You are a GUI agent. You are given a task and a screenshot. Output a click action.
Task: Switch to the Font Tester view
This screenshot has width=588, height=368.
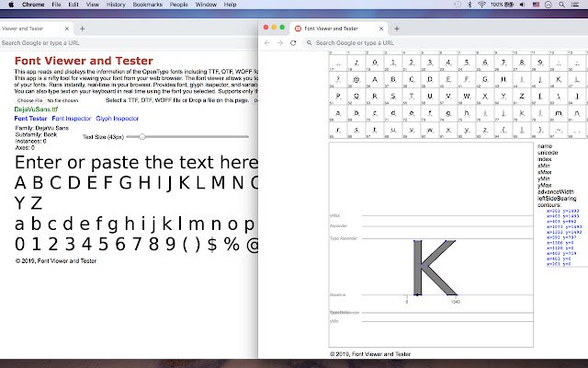30,119
